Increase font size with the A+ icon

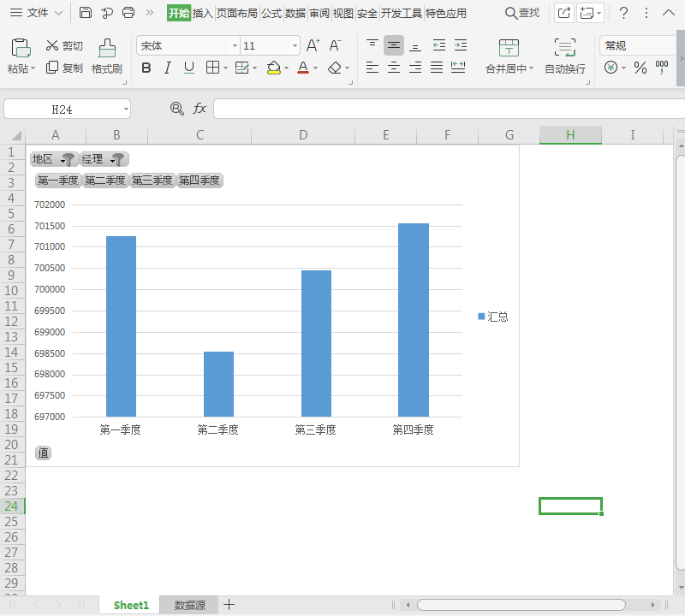point(313,45)
